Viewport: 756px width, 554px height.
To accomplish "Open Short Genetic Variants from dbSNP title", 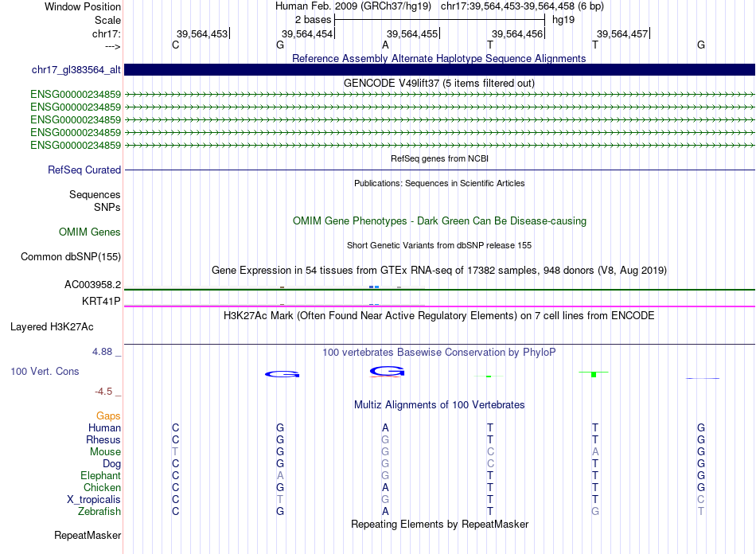I will click(x=438, y=245).
